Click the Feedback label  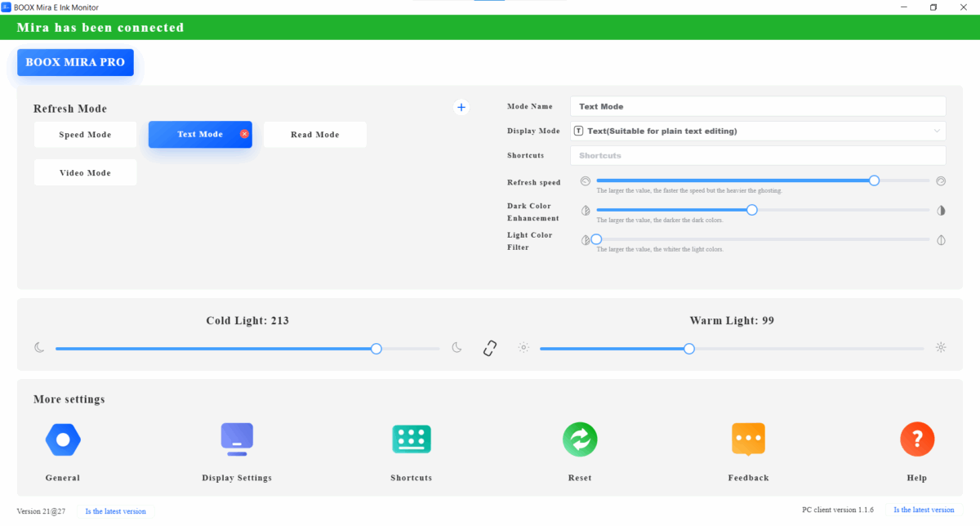click(x=749, y=478)
